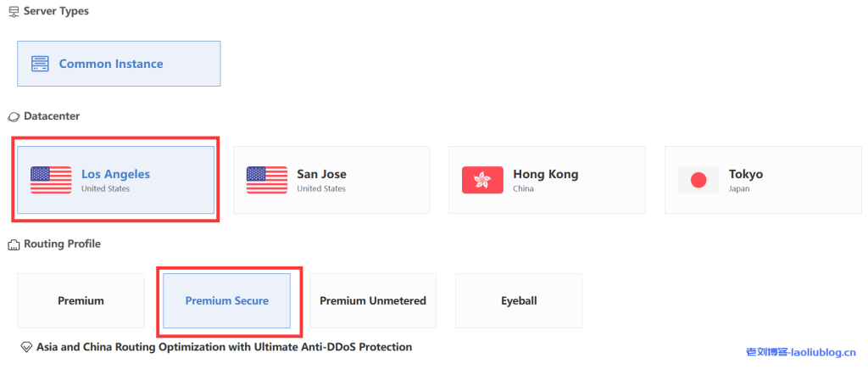Pick the Hong Kong datacenter option
This screenshot has height=370, width=868.
coord(547,180)
